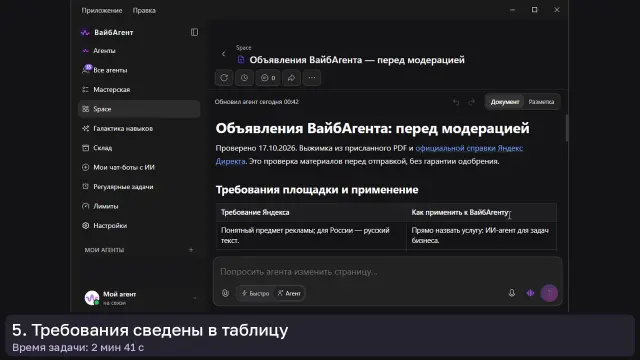Open version history clock icon
640x360 pixels.
244,78
